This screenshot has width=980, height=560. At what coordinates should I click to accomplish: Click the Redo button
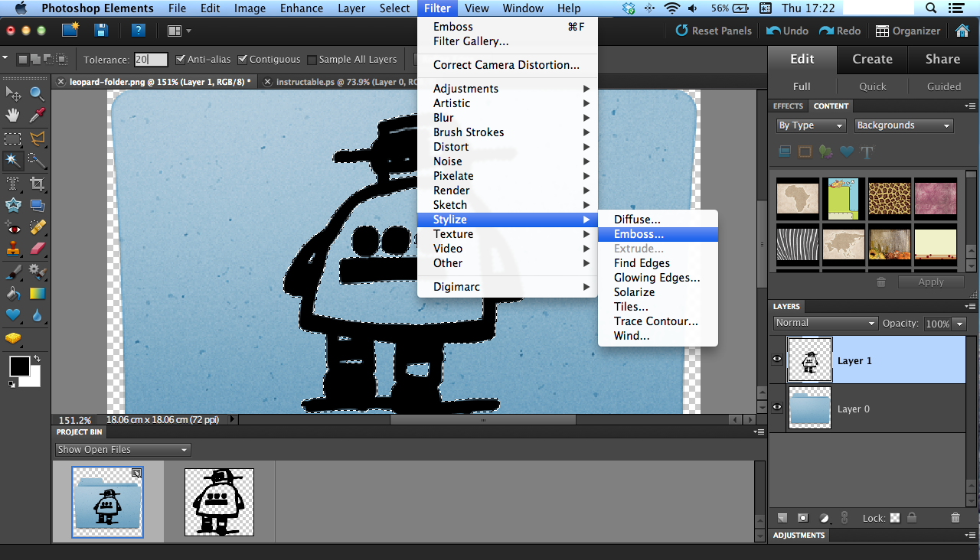pos(840,31)
